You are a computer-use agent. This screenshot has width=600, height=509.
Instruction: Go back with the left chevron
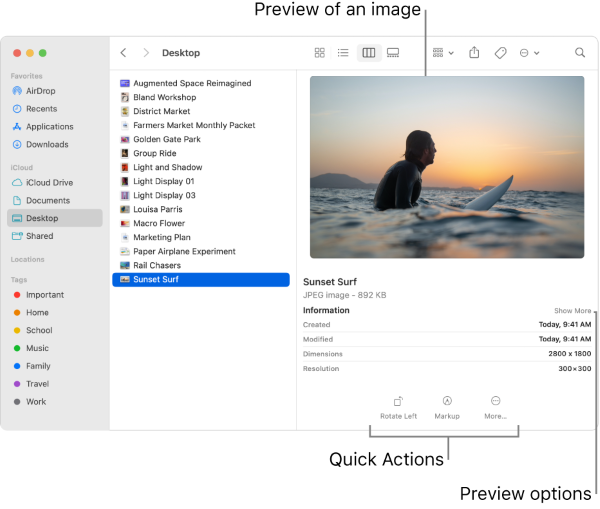coord(123,53)
